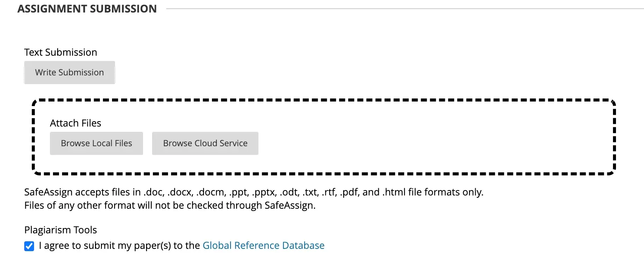
Task: Click the Attach Files section label
Action: 75,123
